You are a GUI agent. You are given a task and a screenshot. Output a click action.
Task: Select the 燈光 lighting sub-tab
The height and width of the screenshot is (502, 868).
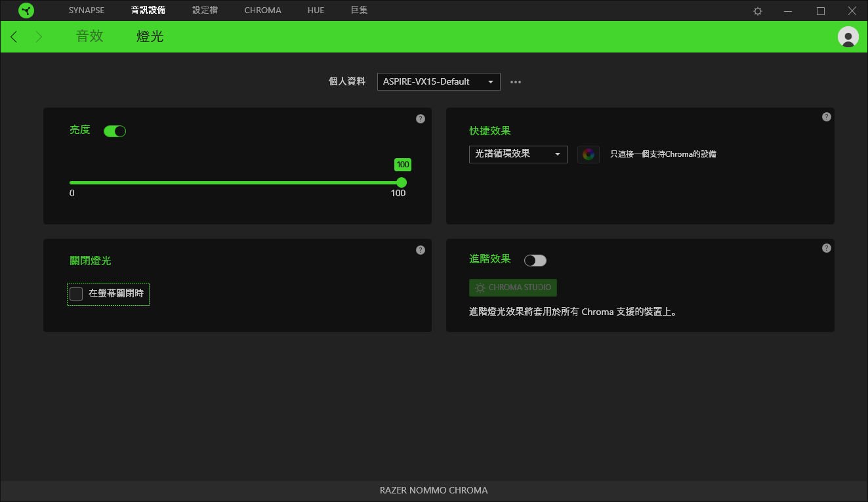pos(150,37)
